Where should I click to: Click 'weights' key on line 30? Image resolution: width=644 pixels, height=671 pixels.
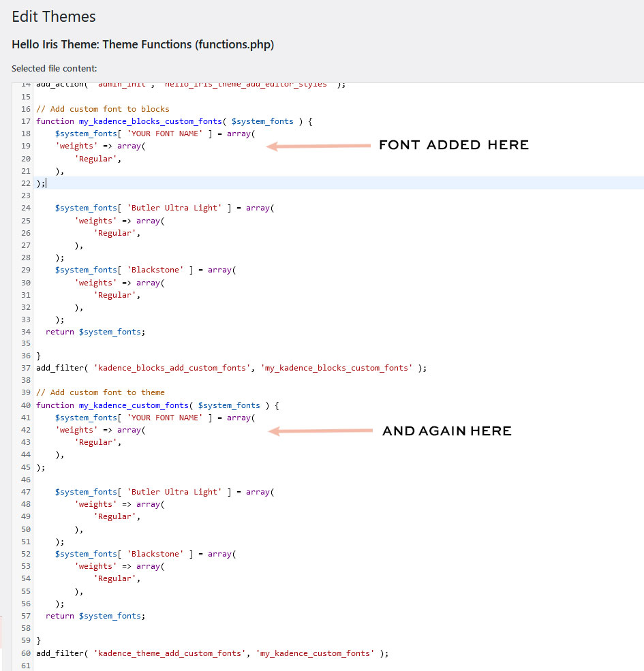(95, 283)
